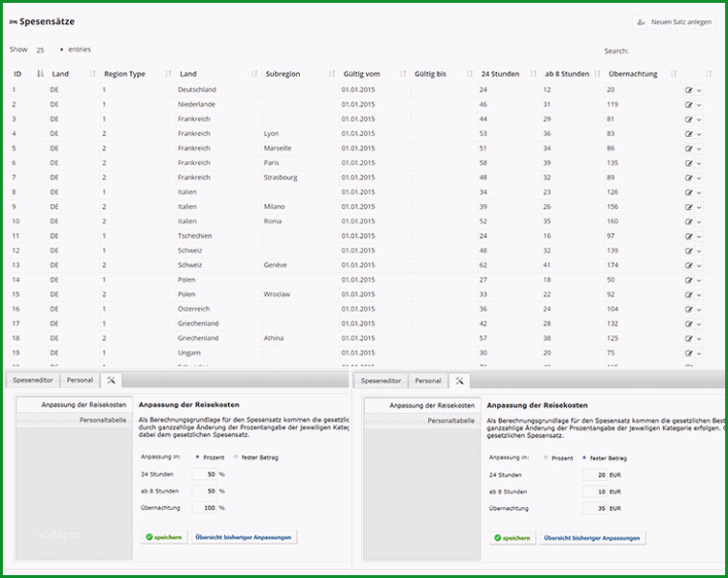Expand actions dropdown for Schweiz Genève row
The height and width of the screenshot is (578, 728).
698,266
